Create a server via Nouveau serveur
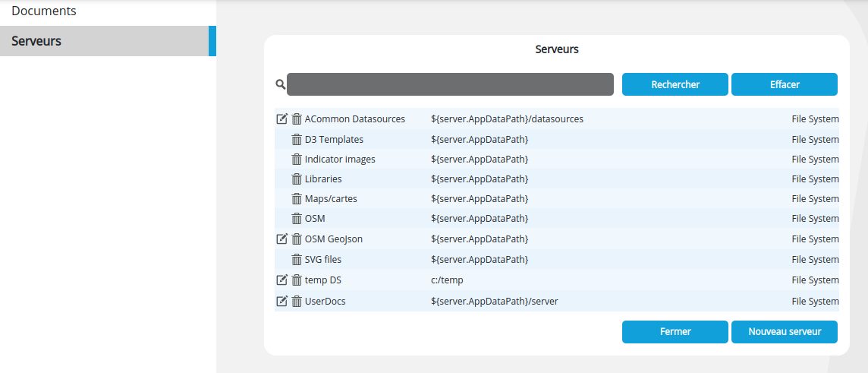The image size is (868, 373). click(x=784, y=332)
